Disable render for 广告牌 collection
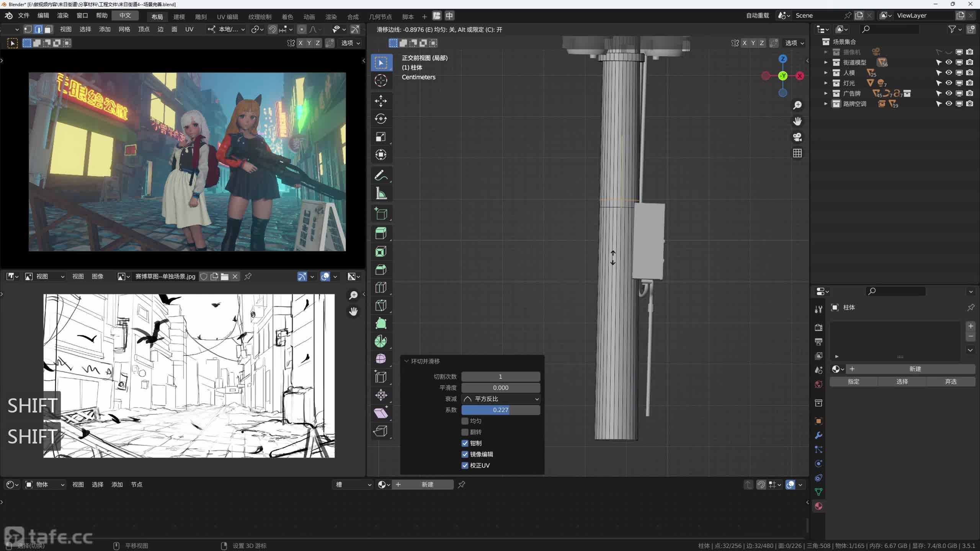Screen dimensions: 980x551 [970, 93]
